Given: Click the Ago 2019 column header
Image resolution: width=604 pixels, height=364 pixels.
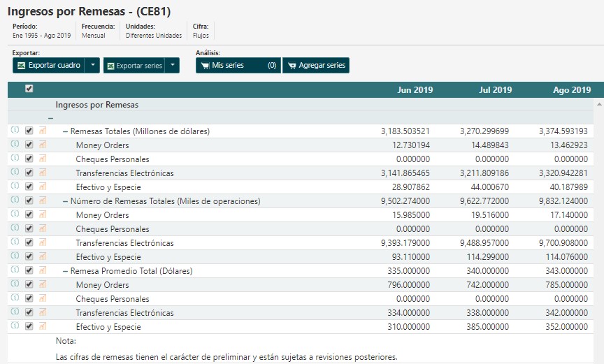Looking at the screenshot, I should (x=571, y=90).
